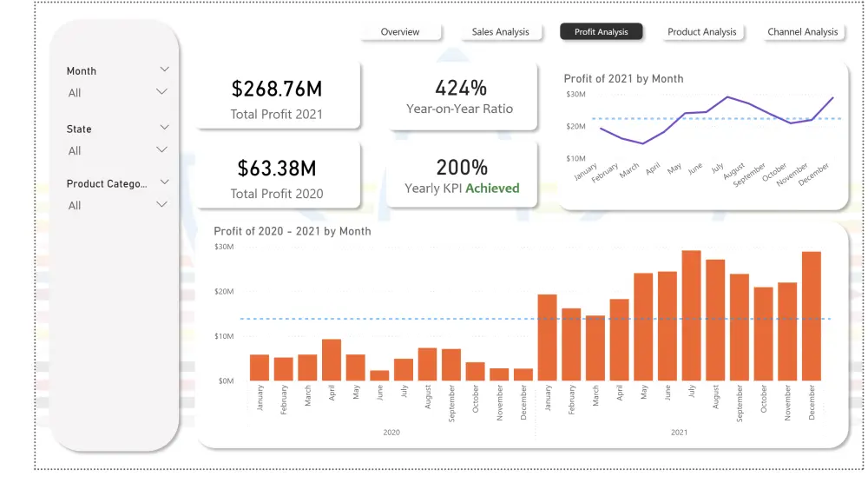The height and width of the screenshot is (483, 868).
Task: Click the December 2021 bar in bar chart
Action: coord(812,316)
